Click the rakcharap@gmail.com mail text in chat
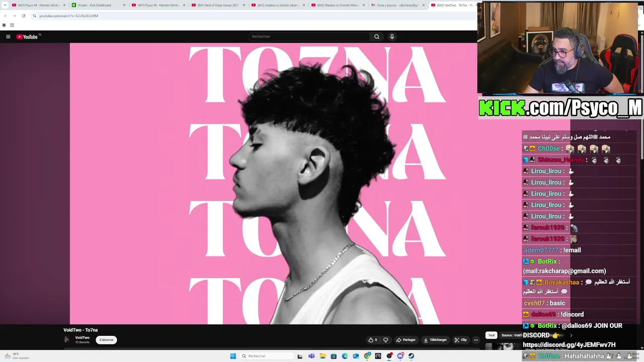Viewport: 644px width, 362px height. pos(565,271)
